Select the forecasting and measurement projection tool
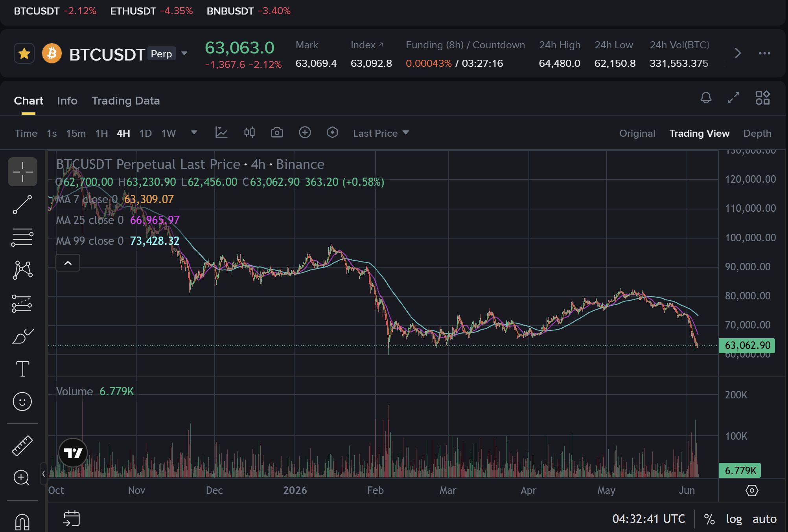The width and height of the screenshot is (788, 532). 22,303
